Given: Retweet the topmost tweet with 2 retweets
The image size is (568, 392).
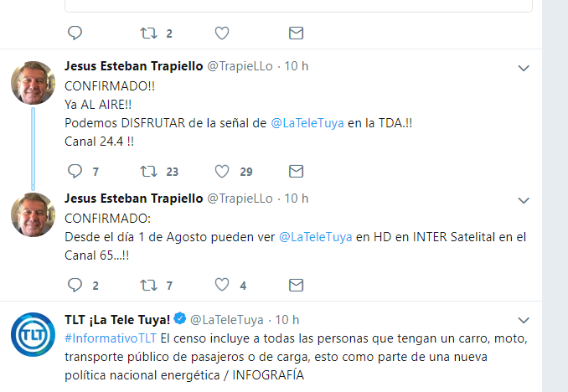Looking at the screenshot, I should point(147,34).
